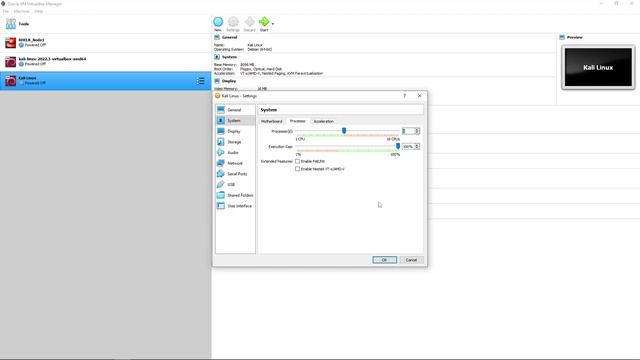Select the RHEL8_Node1 virtual machine

tap(105, 42)
